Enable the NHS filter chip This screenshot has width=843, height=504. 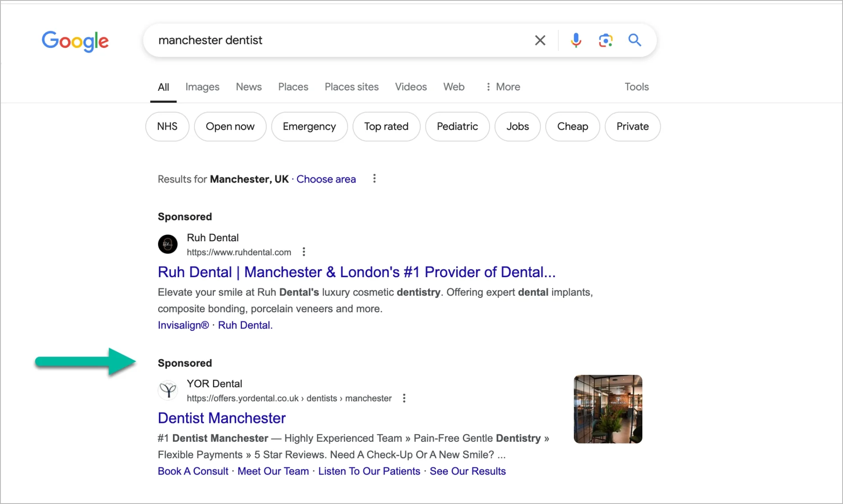pos(167,126)
